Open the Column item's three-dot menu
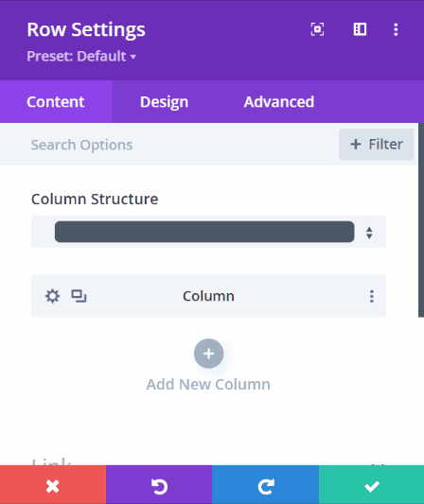This screenshot has width=424, height=504. (372, 296)
